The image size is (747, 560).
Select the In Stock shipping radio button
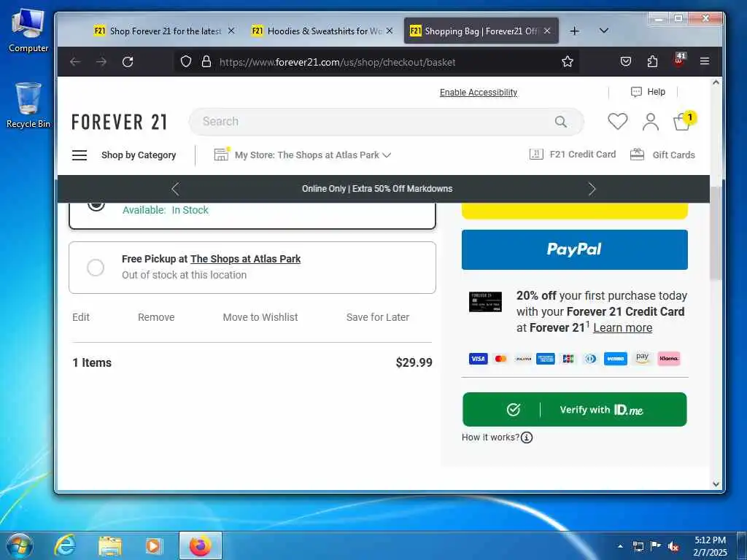click(96, 205)
